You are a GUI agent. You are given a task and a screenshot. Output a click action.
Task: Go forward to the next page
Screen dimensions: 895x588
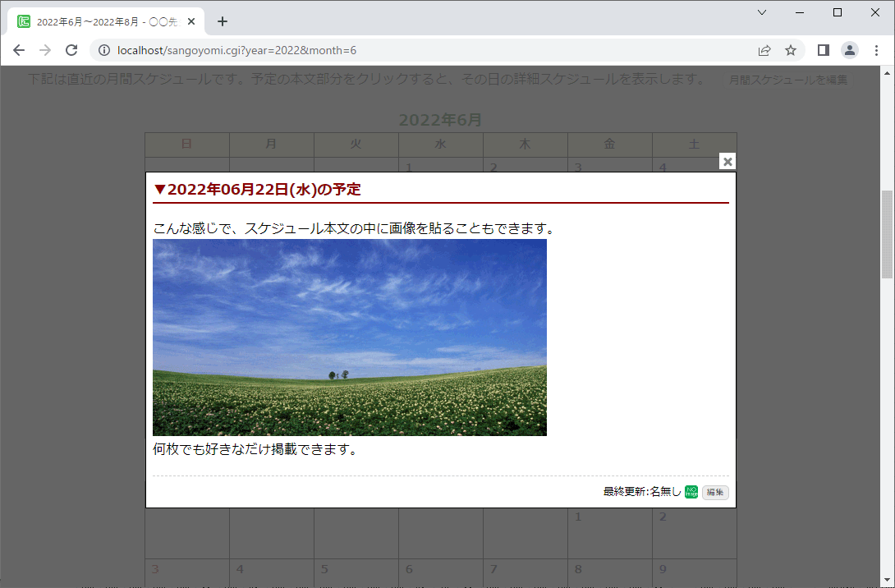(x=45, y=50)
